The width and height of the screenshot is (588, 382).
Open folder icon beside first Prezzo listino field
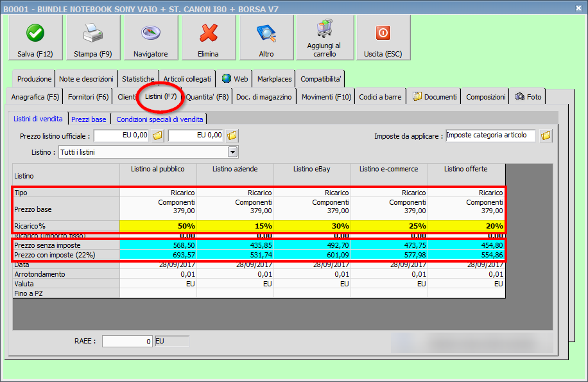(x=157, y=135)
